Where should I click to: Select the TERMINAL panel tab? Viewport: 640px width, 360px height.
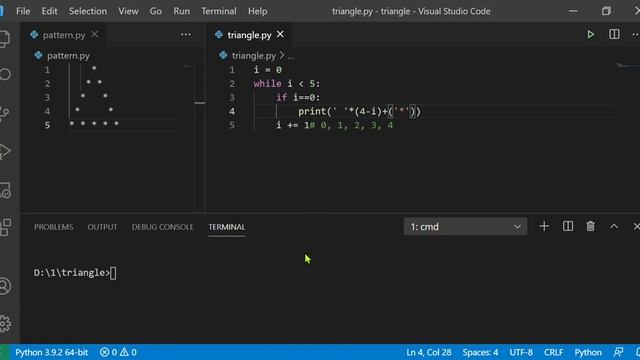(x=227, y=227)
